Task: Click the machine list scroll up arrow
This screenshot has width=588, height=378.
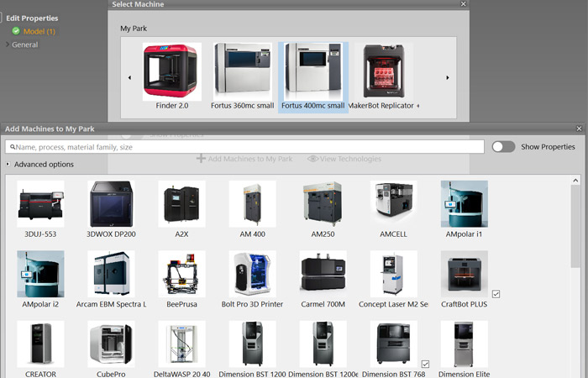Action: [x=575, y=181]
